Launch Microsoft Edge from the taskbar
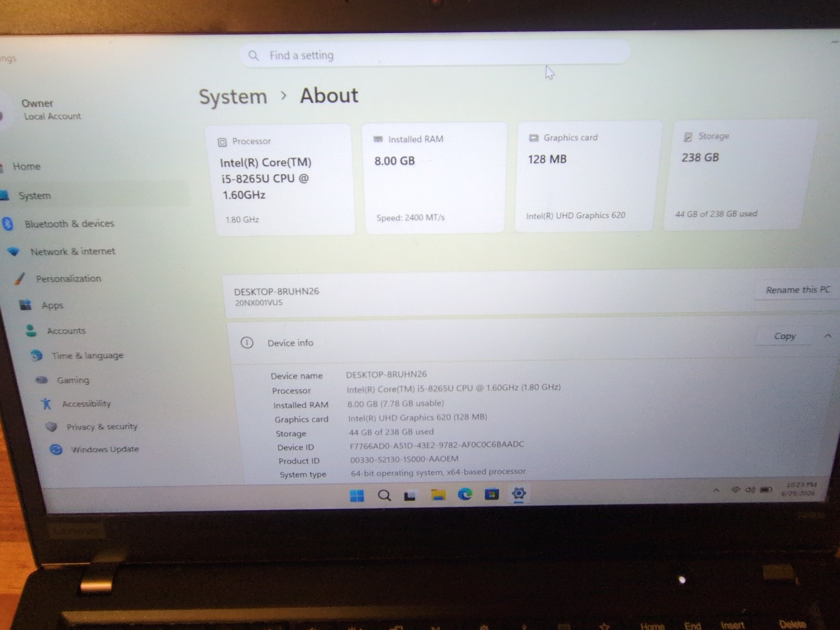This screenshot has height=630, width=840. (x=465, y=494)
